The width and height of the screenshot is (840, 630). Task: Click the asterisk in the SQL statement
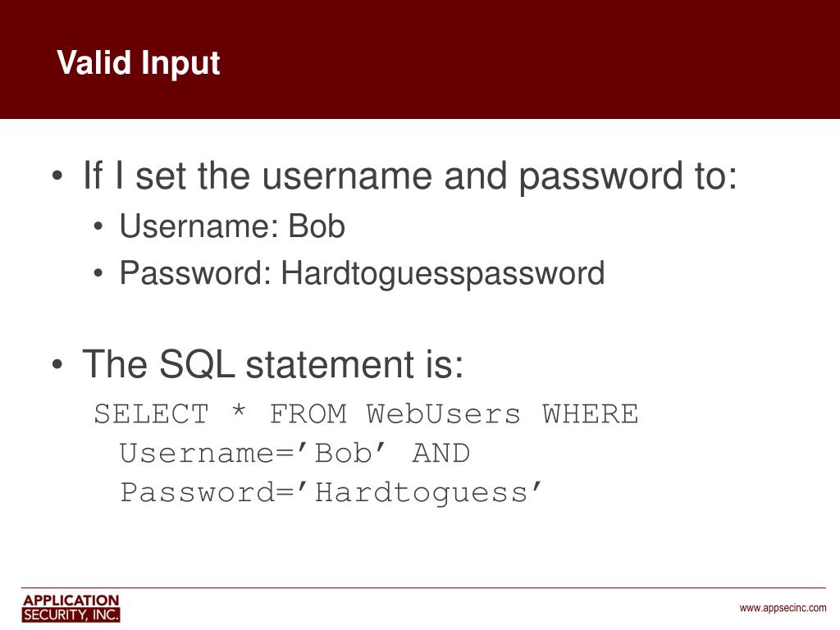[x=239, y=412]
